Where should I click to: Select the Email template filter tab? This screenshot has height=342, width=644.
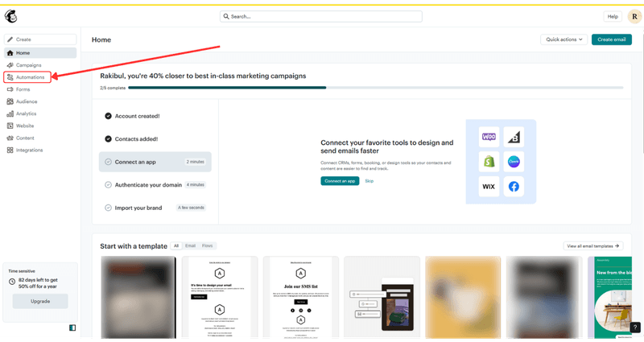click(190, 246)
